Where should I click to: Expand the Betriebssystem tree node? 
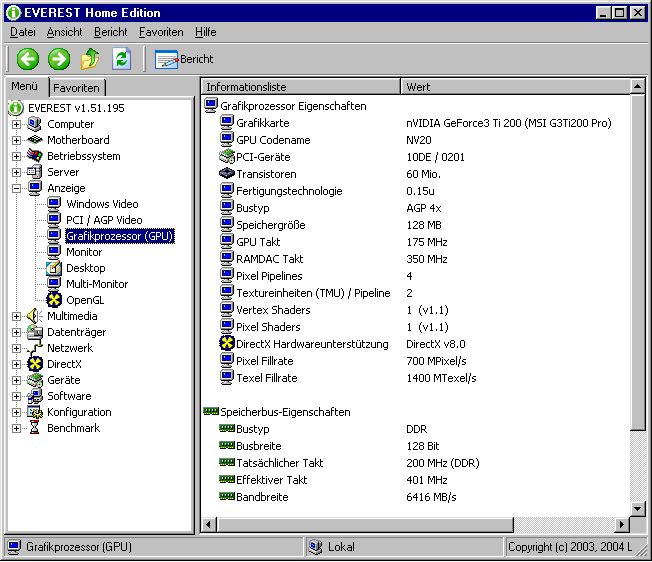[16, 156]
